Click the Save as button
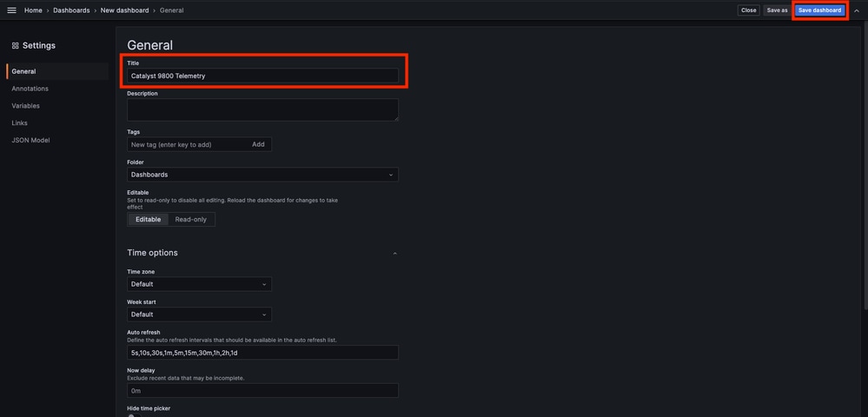868x417 pixels. pyautogui.click(x=778, y=10)
